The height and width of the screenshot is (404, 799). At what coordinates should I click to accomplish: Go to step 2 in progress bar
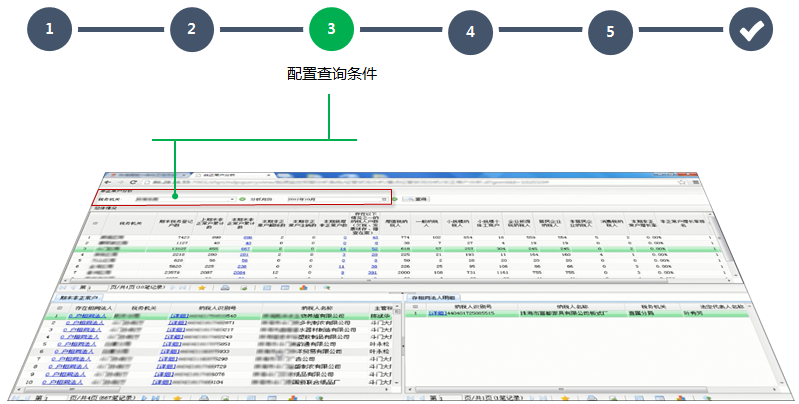coord(191,30)
